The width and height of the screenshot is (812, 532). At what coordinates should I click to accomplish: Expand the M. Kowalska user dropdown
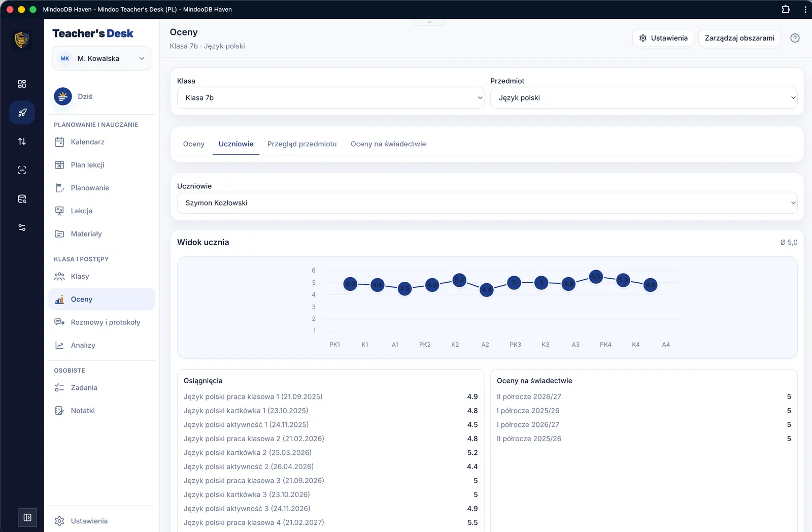pos(101,58)
